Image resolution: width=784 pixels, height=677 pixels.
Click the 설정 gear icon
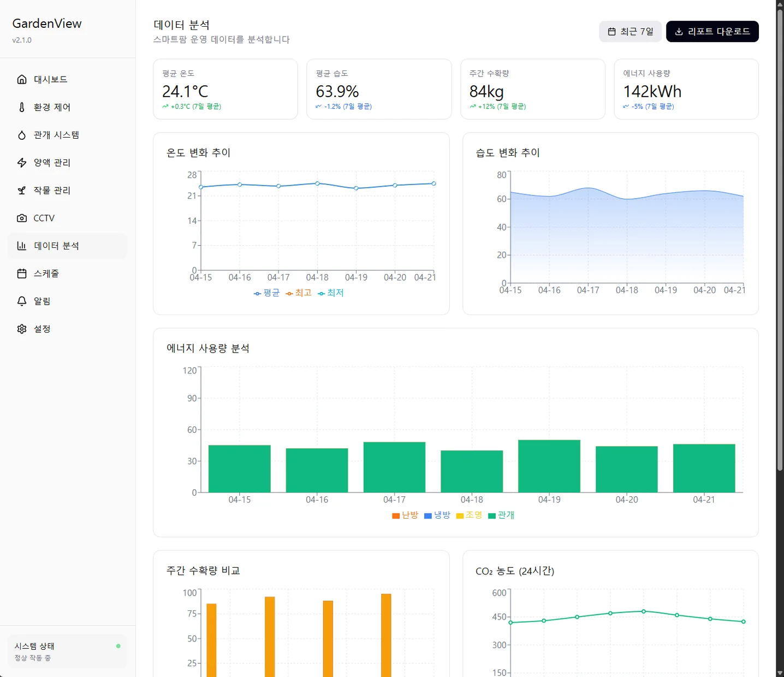tap(22, 329)
